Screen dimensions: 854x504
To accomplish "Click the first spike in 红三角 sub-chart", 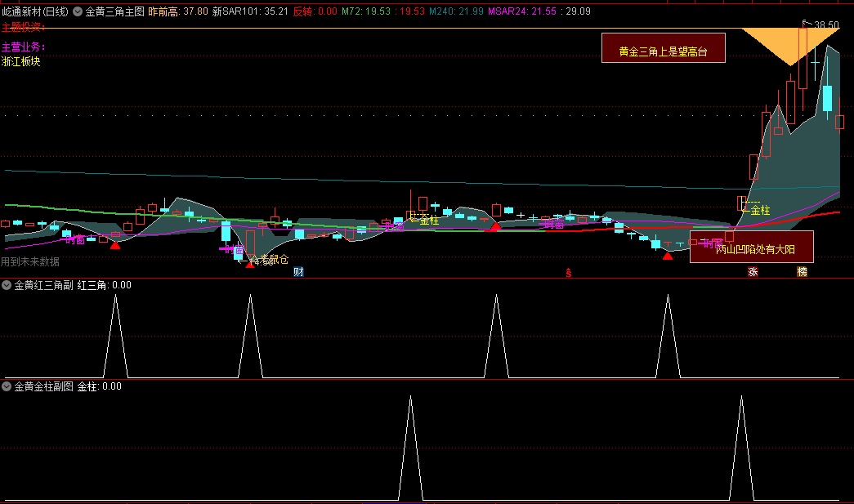I will (x=115, y=327).
